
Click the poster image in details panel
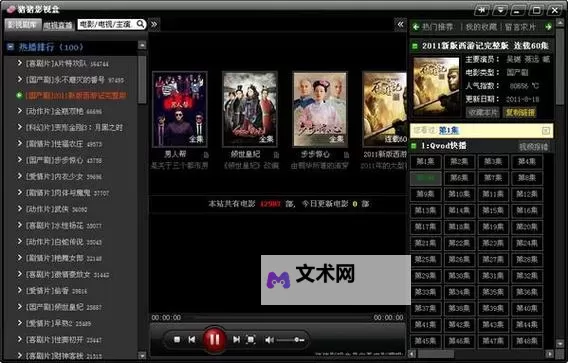tap(437, 87)
